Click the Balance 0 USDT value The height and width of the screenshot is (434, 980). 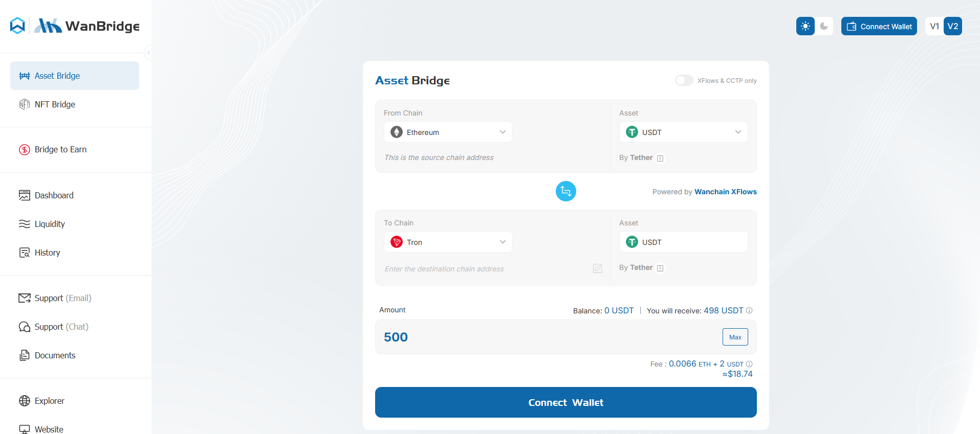point(619,310)
